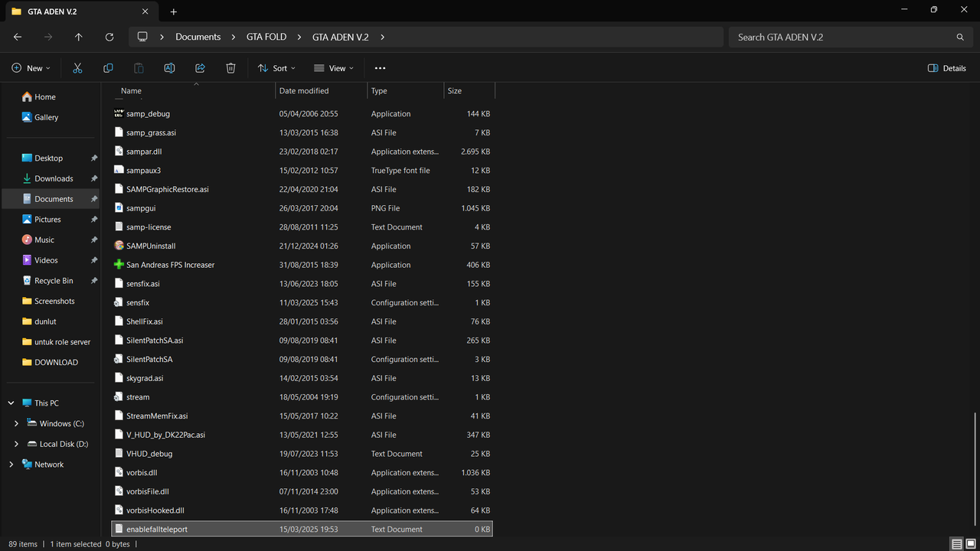
Task: Click the monitor icon in address bar
Action: (142, 37)
